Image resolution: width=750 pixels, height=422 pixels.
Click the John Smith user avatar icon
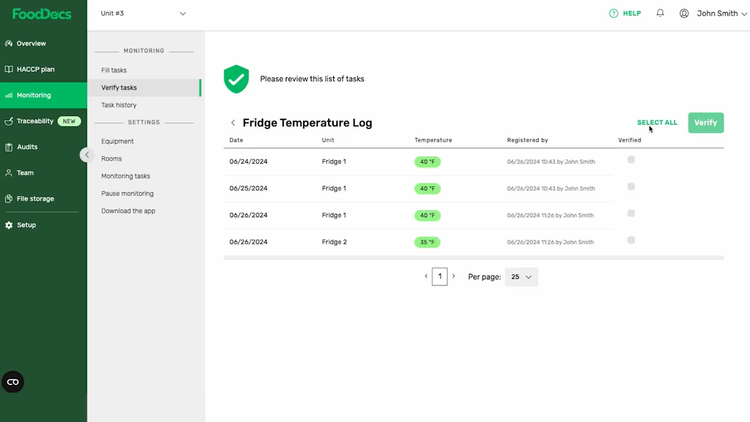[684, 14]
